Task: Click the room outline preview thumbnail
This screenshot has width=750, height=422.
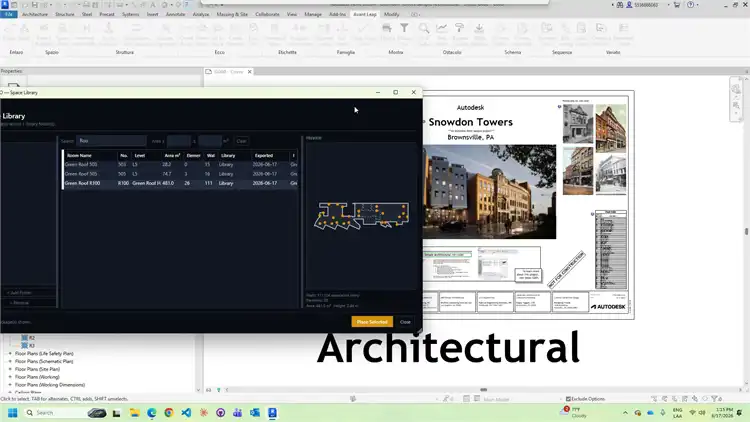Action: point(361,215)
